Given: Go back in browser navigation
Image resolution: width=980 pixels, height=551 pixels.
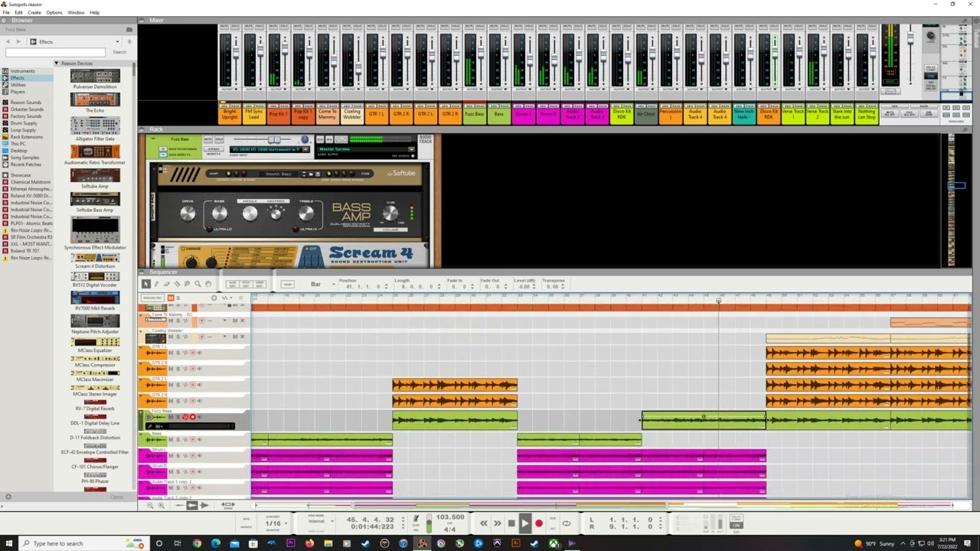Looking at the screenshot, I should [8, 41].
